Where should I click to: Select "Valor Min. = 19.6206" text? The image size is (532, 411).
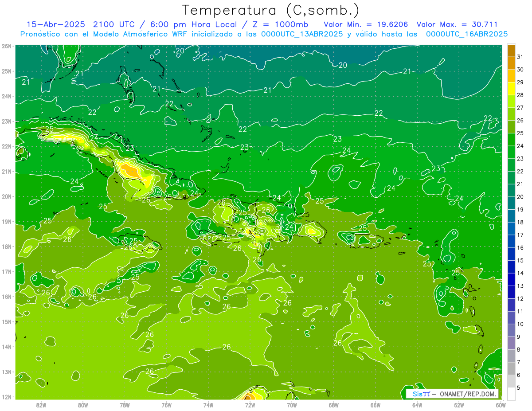click(366, 24)
